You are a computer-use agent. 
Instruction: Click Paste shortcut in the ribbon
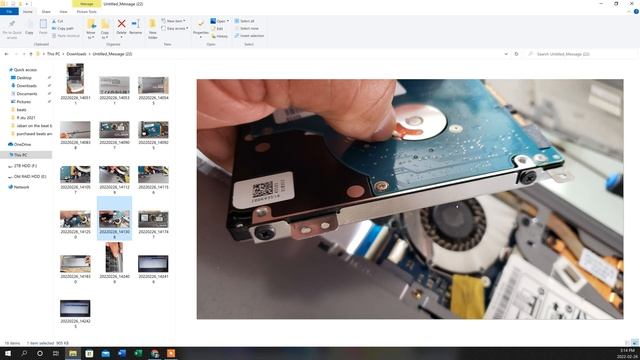point(66,36)
